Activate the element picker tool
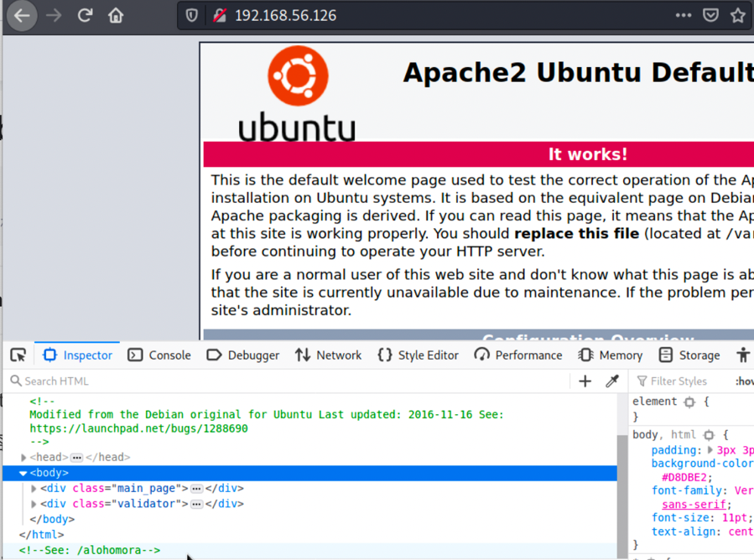The image size is (754, 560). pos(18,355)
